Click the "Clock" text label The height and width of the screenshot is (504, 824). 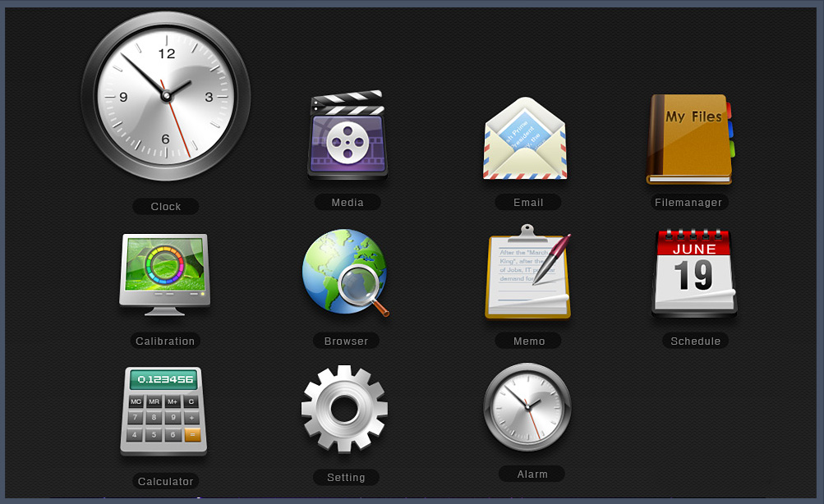(x=166, y=207)
